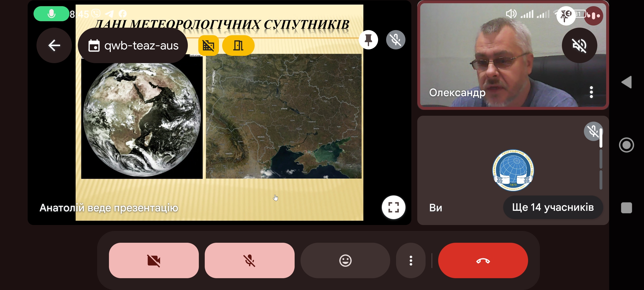
Task: Open more call options menu
Action: [x=411, y=260]
